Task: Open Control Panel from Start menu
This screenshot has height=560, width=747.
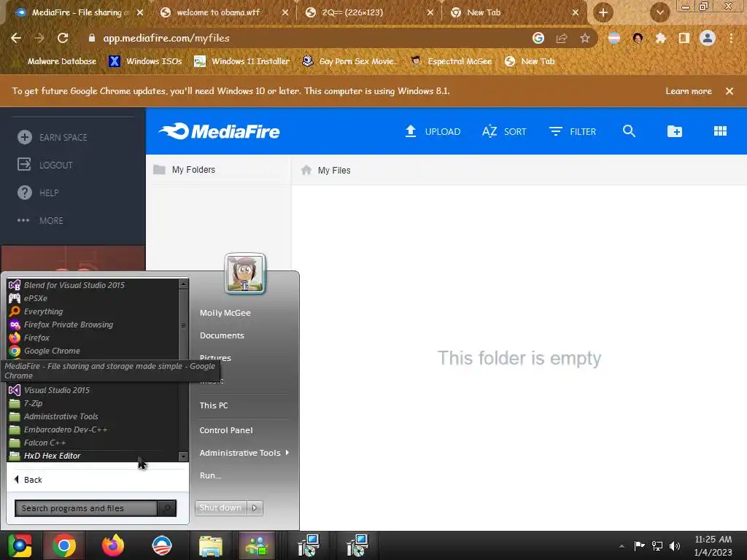Action: [x=226, y=430]
